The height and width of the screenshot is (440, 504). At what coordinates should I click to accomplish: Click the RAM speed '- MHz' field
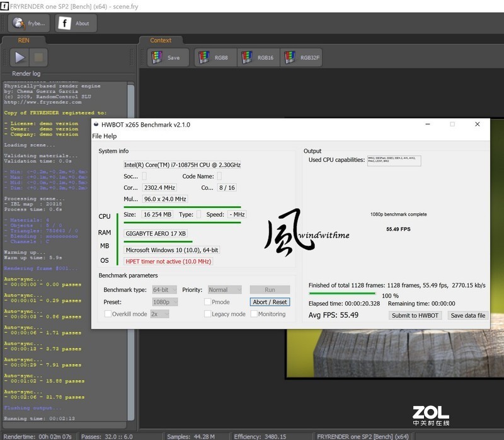[x=237, y=214]
